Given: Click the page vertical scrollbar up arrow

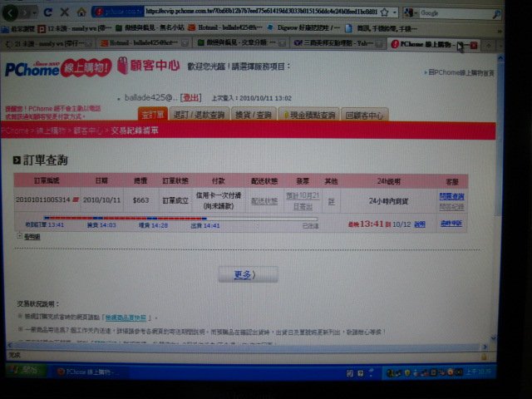Looking at the screenshot, I should pos(500,58).
